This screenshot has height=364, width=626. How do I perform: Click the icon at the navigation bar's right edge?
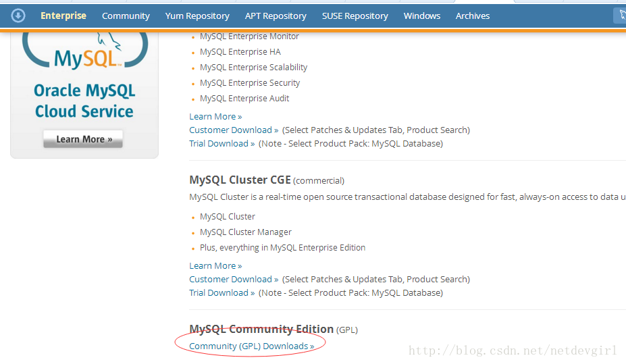(x=620, y=16)
